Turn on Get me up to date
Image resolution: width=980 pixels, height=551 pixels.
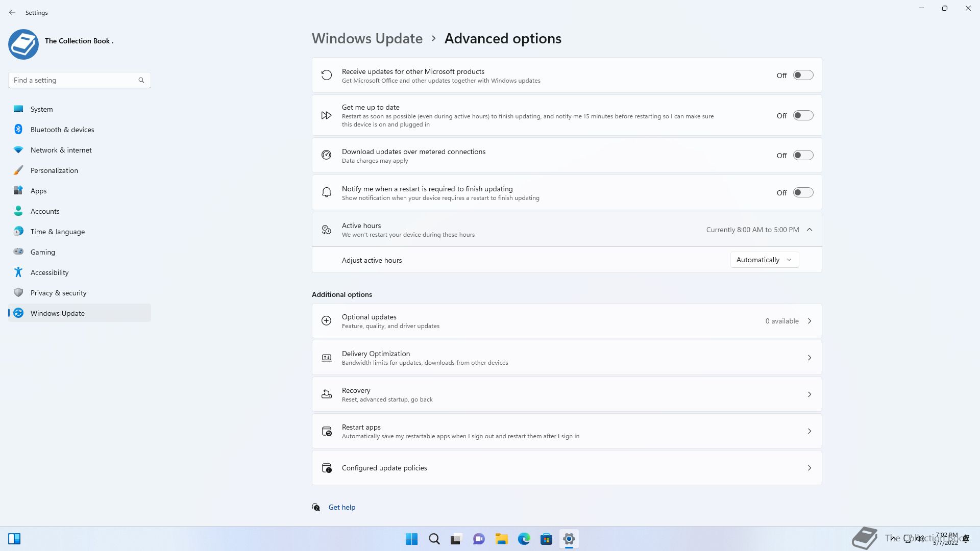click(803, 116)
